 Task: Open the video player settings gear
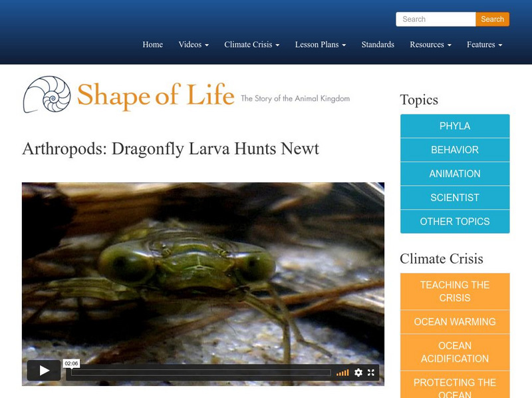[x=358, y=373]
